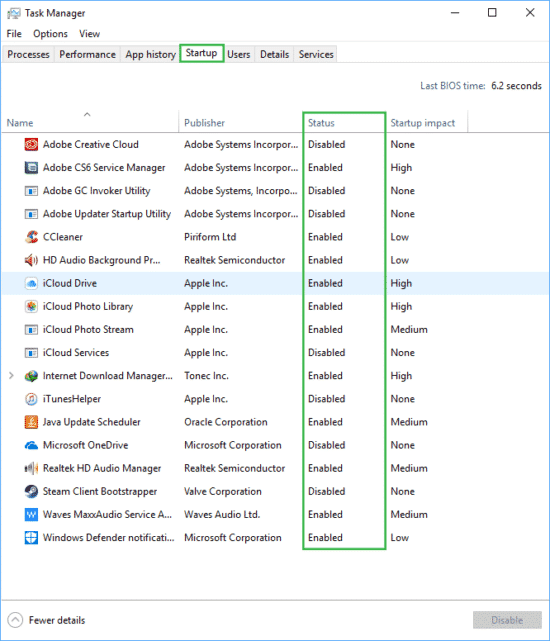Screen dimensions: 550x641
Task: Select the Steam Client Bootstrapper icon
Action: (x=31, y=491)
